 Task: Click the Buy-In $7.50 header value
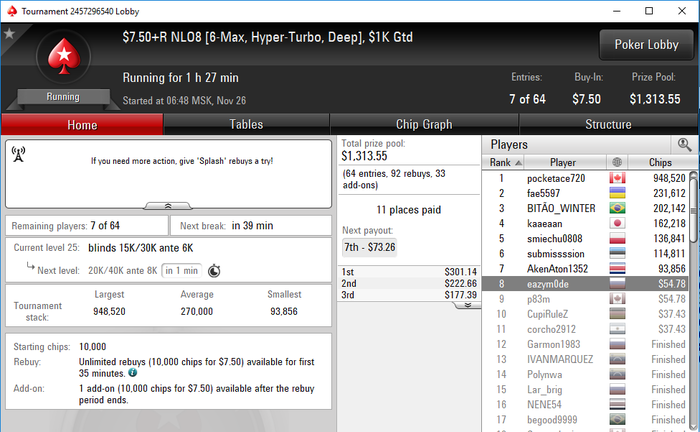[x=587, y=99]
